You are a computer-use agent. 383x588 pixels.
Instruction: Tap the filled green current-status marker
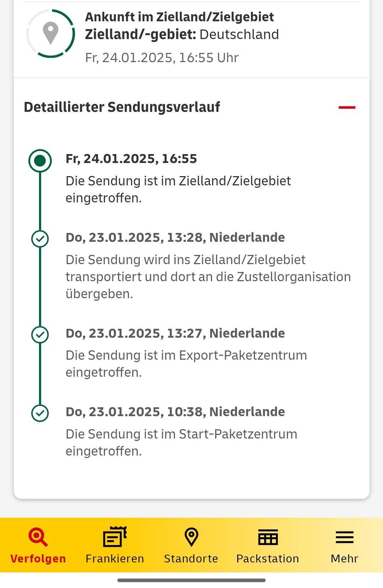(x=40, y=161)
